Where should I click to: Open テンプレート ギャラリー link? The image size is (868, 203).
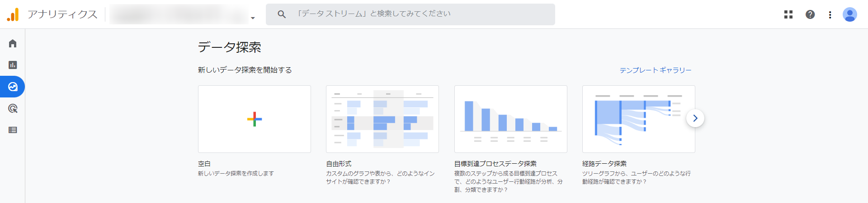coord(656,70)
